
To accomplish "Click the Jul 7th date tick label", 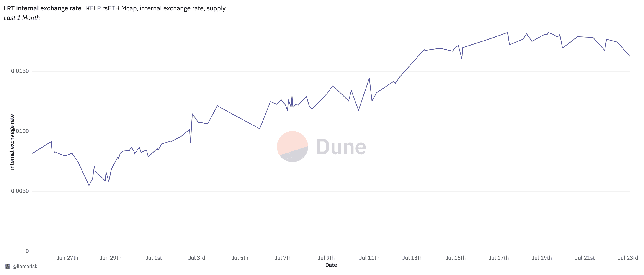I will (x=283, y=258).
